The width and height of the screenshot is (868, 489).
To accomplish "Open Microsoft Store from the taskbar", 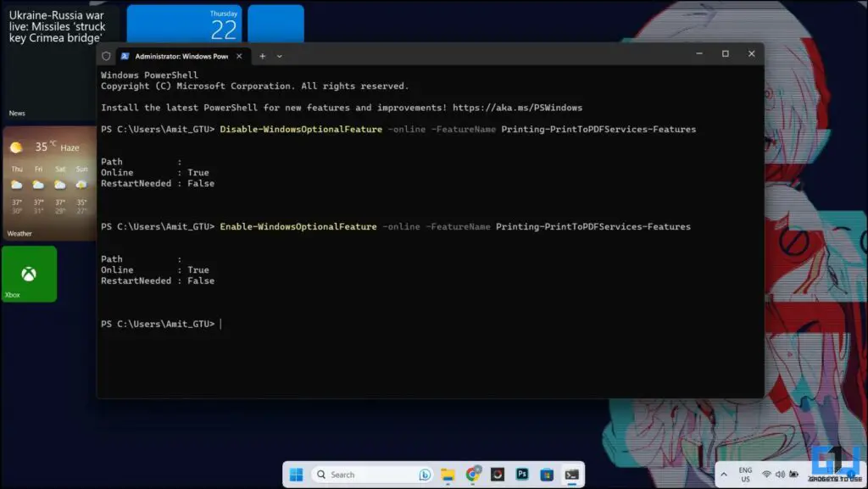I will coord(548,474).
